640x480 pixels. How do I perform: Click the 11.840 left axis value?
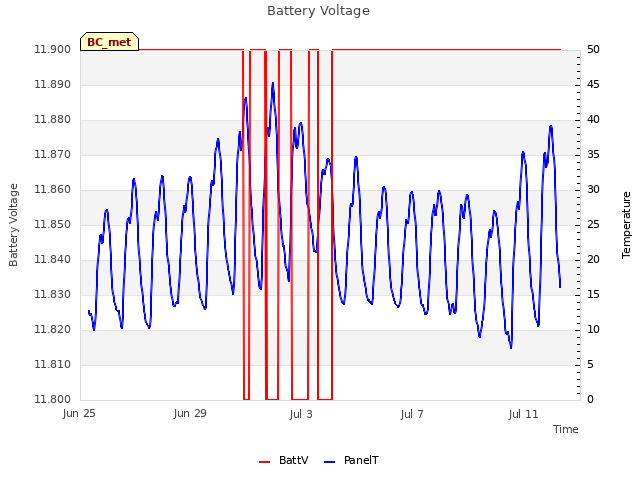tap(52, 260)
